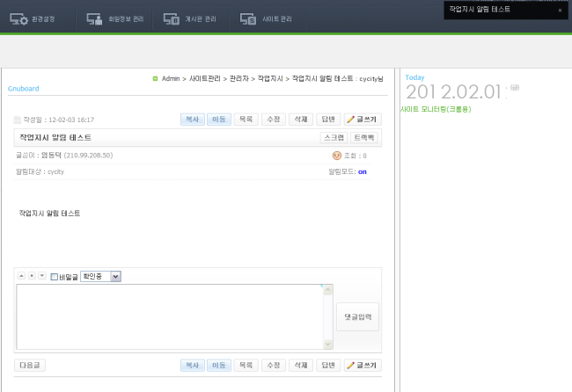The width and height of the screenshot is (572, 392).
Task: Click the bottom 목록 button
Action: pyautogui.click(x=246, y=365)
